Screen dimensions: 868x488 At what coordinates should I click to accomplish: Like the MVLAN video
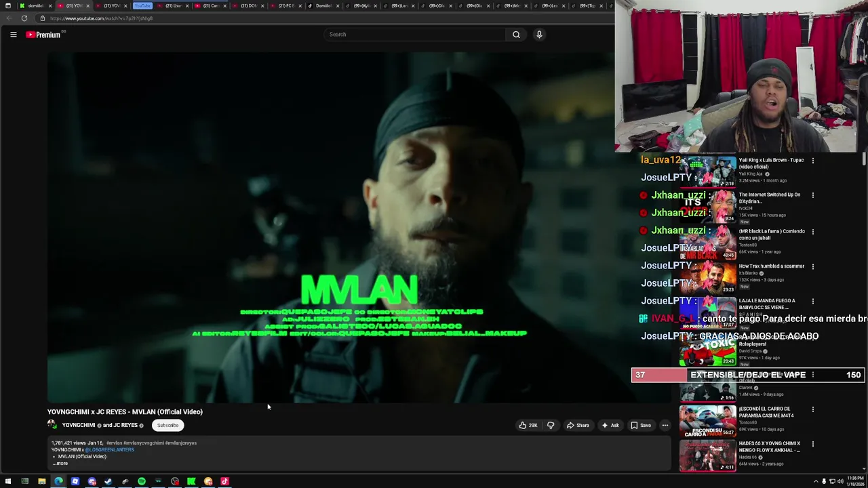528,426
